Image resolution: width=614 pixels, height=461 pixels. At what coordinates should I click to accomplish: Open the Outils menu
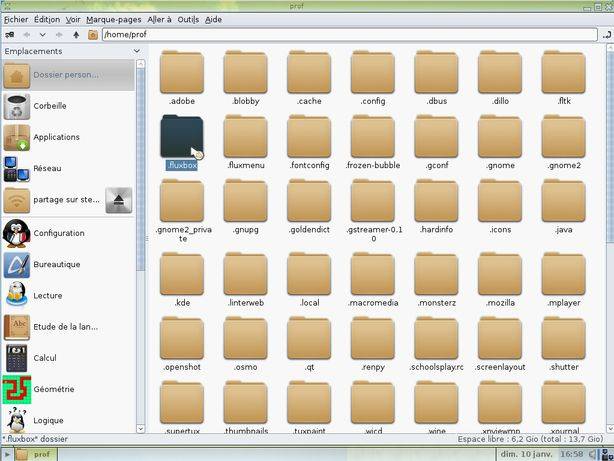pyautogui.click(x=188, y=20)
